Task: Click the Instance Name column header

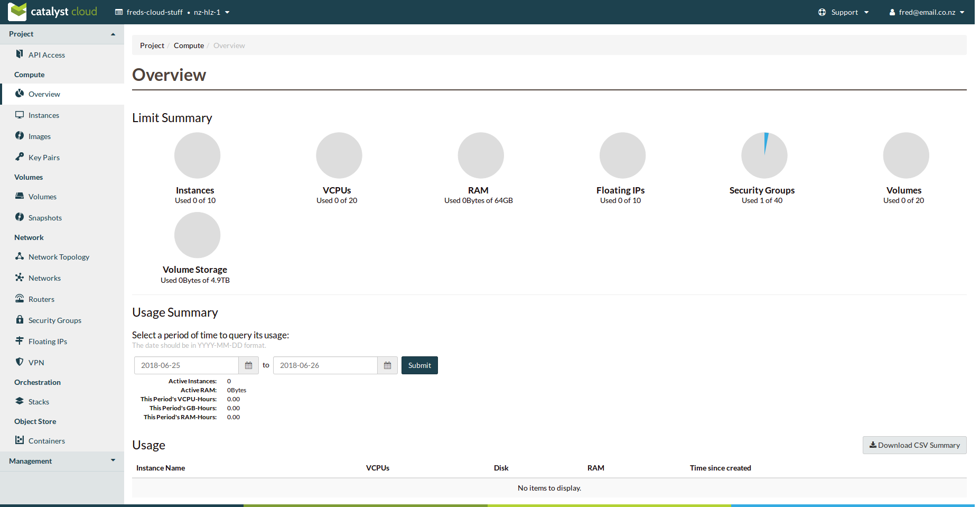Action: click(161, 468)
